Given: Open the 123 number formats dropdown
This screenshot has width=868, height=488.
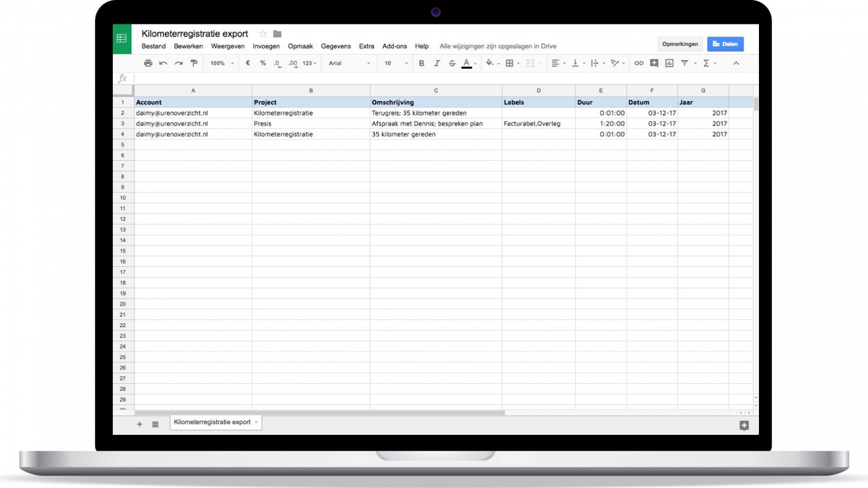Looking at the screenshot, I should point(309,63).
